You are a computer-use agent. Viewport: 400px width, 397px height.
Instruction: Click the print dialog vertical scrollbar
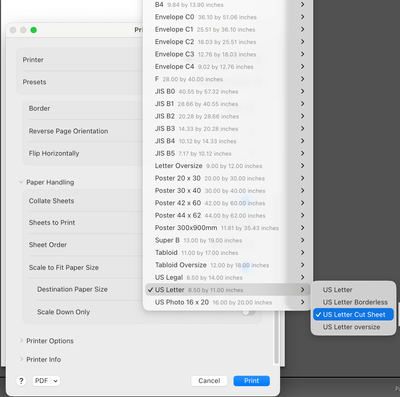(x=276, y=337)
